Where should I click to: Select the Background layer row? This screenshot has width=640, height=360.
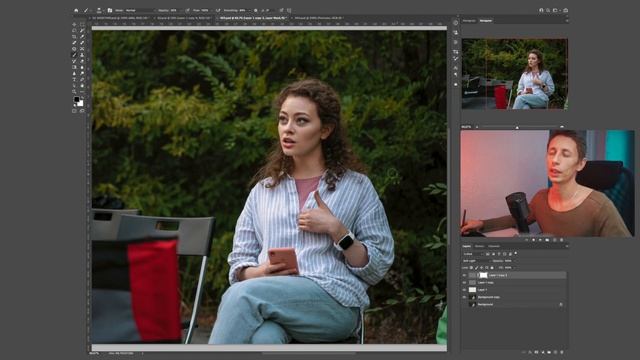click(x=514, y=304)
